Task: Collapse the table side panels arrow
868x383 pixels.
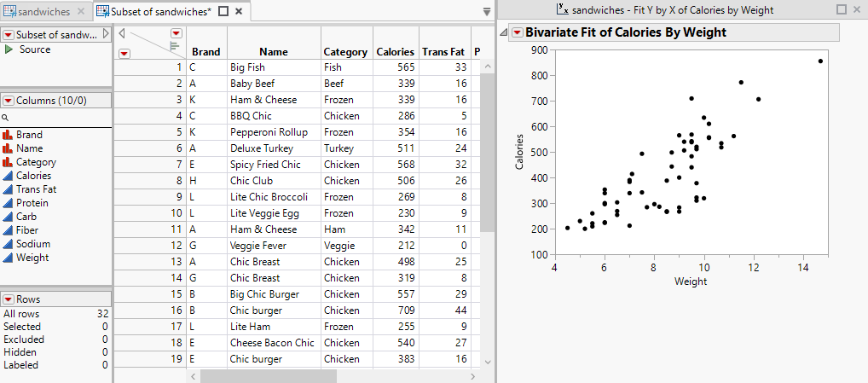Action: pyautogui.click(x=121, y=34)
